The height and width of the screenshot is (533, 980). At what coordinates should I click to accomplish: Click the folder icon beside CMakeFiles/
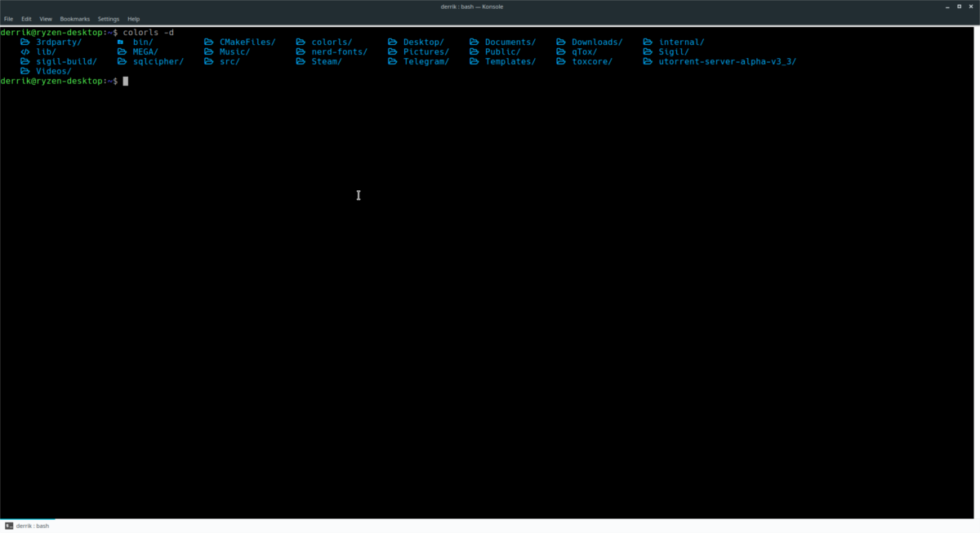208,42
